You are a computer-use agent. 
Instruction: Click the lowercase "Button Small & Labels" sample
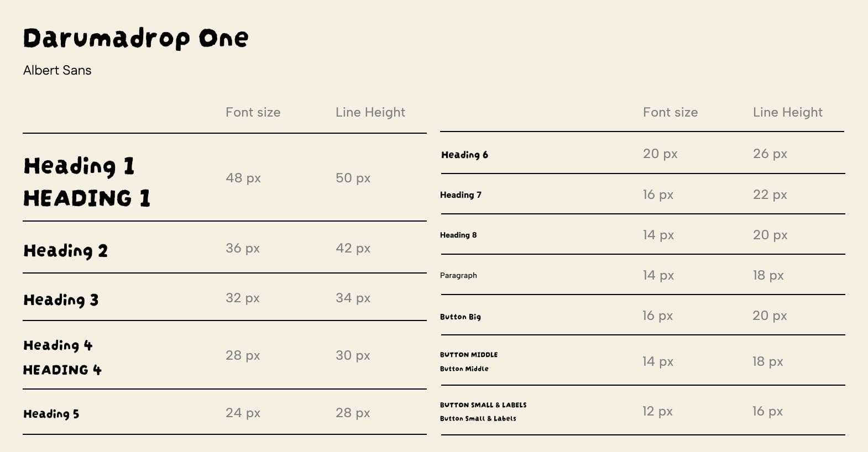(478, 419)
